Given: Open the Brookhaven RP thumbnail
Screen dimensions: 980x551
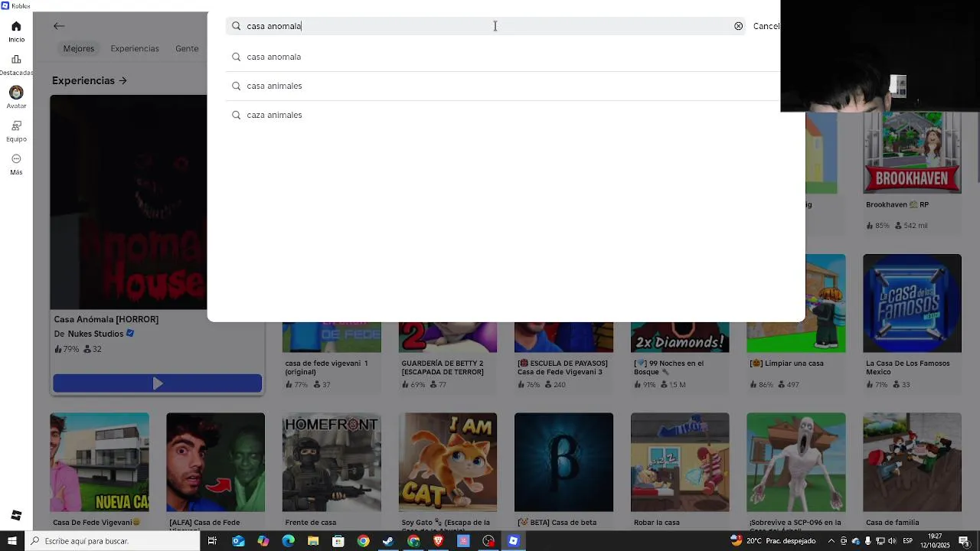Looking at the screenshot, I should [912, 152].
